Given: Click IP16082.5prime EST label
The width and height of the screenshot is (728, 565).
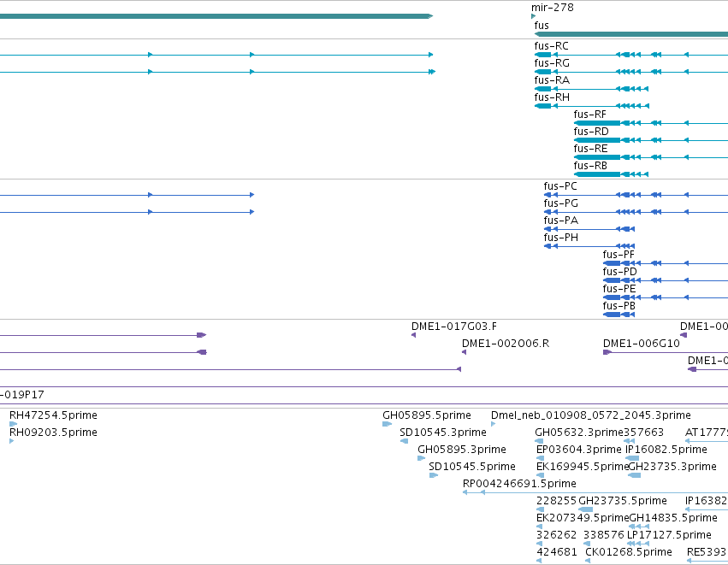Looking at the screenshot, I should pyautogui.click(x=666, y=450).
